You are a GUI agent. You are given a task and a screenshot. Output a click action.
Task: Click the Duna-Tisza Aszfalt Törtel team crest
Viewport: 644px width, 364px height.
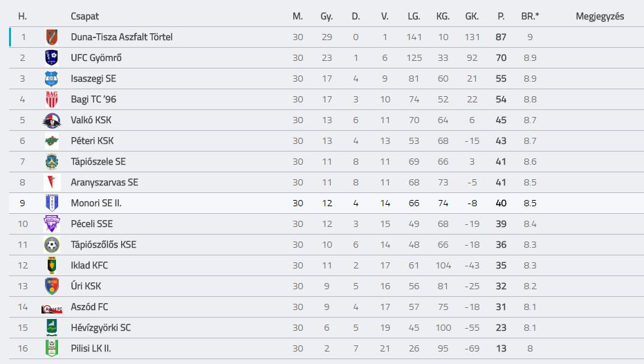[x=52, y=37]
